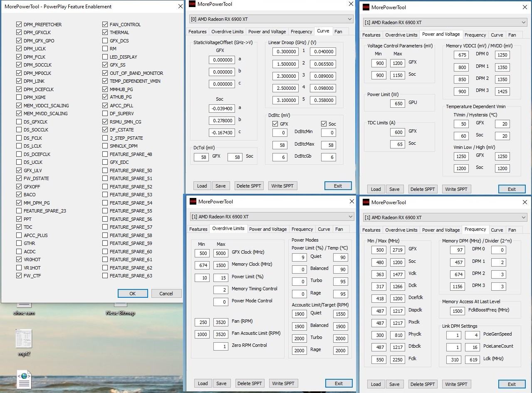Click Write SPPT in the Power Modes window
Image resolution: width=532 pixels, height=393 pixels.
coord(283,383)
